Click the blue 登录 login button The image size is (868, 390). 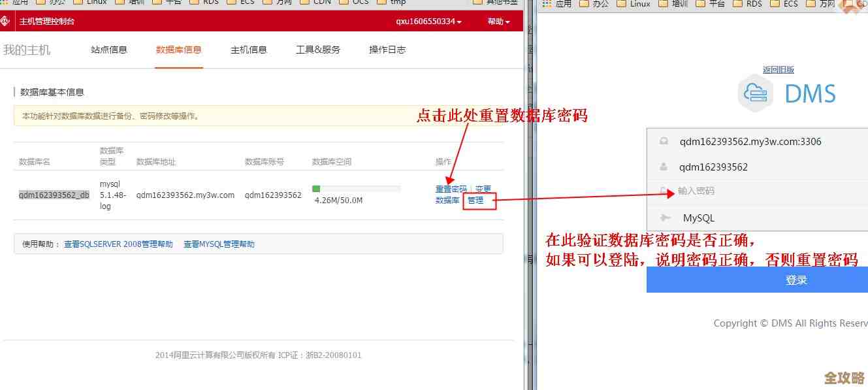(x=796, y=280)
